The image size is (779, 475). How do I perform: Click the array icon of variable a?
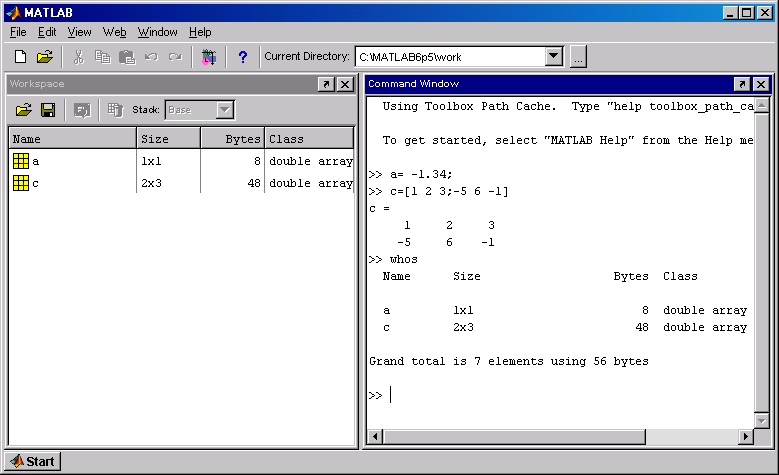point(21,161)
